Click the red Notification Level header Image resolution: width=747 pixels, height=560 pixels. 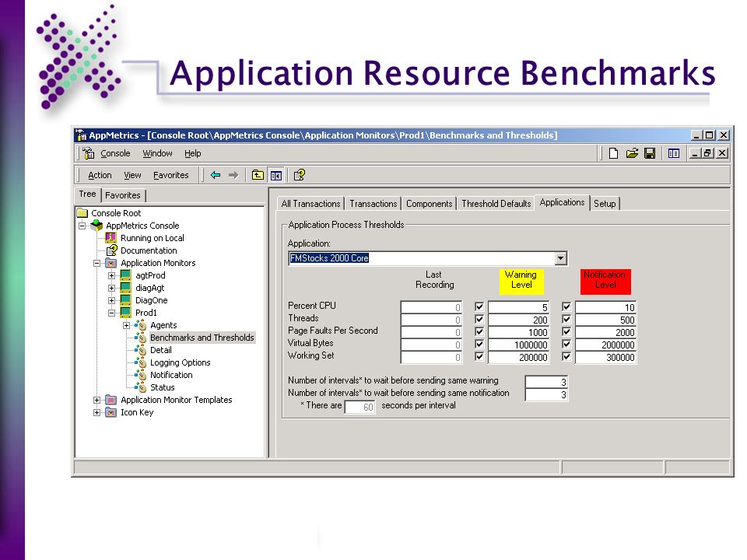605,281
